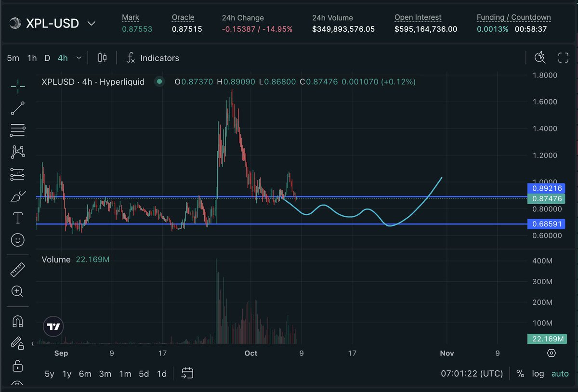Select the 4h timeframe
This screenshot has height=392, width=578.
63,58
